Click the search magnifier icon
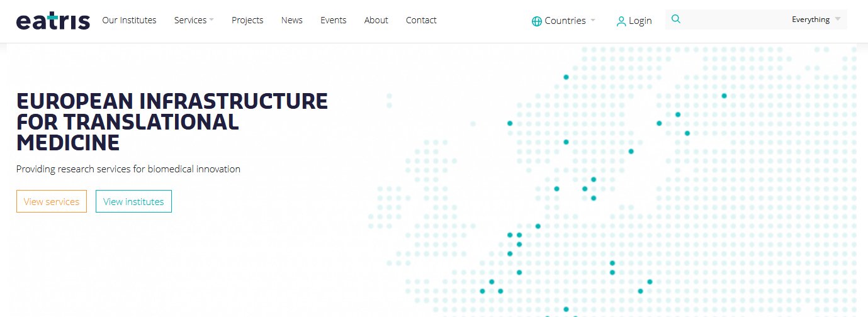This screenshot has width=868, height=317. [x=676, y=19]
